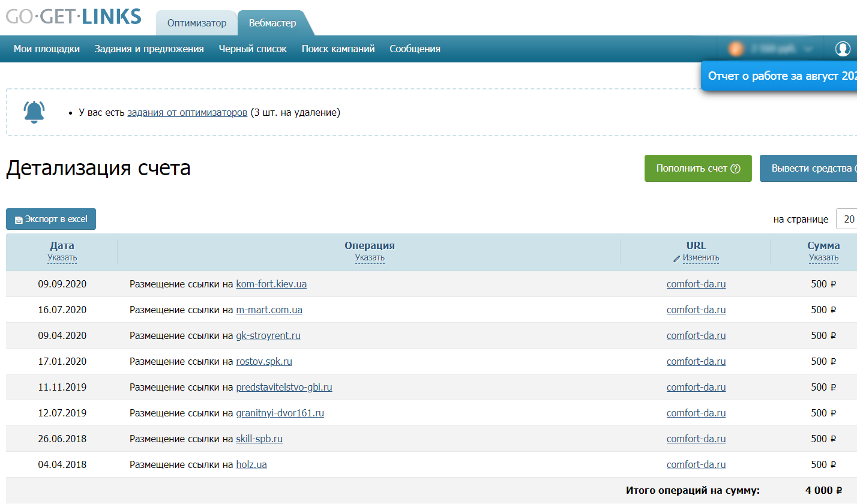Click the Итого операций на сумму label

(693, 490)
